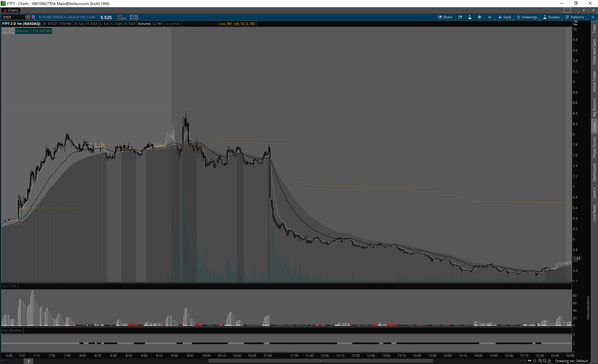Open the Style menu
The height and width of the screenshot is (364, 598).
[x=505, y=17]
